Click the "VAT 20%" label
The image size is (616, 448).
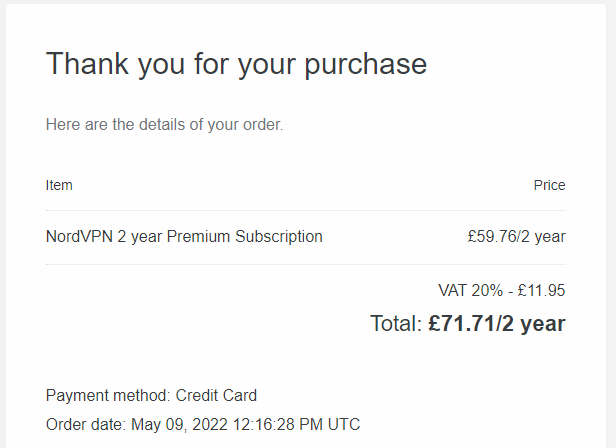click(470, 290)
